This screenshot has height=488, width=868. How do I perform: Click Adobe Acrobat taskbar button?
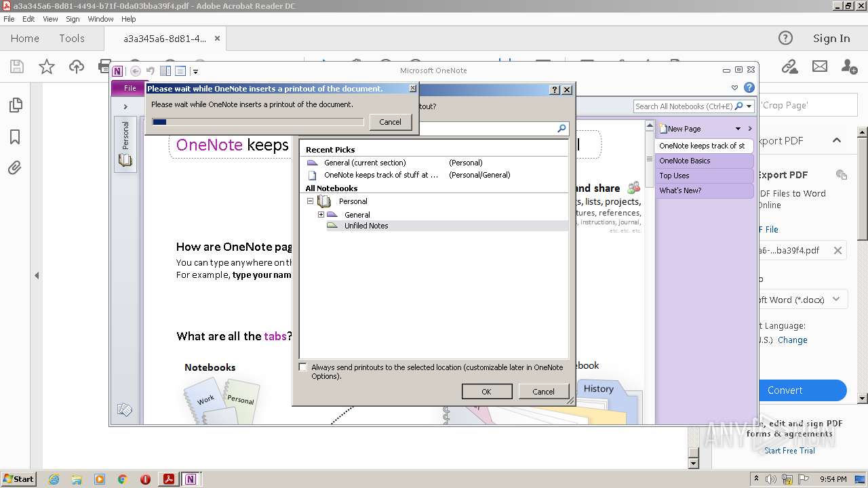point(169,479)
